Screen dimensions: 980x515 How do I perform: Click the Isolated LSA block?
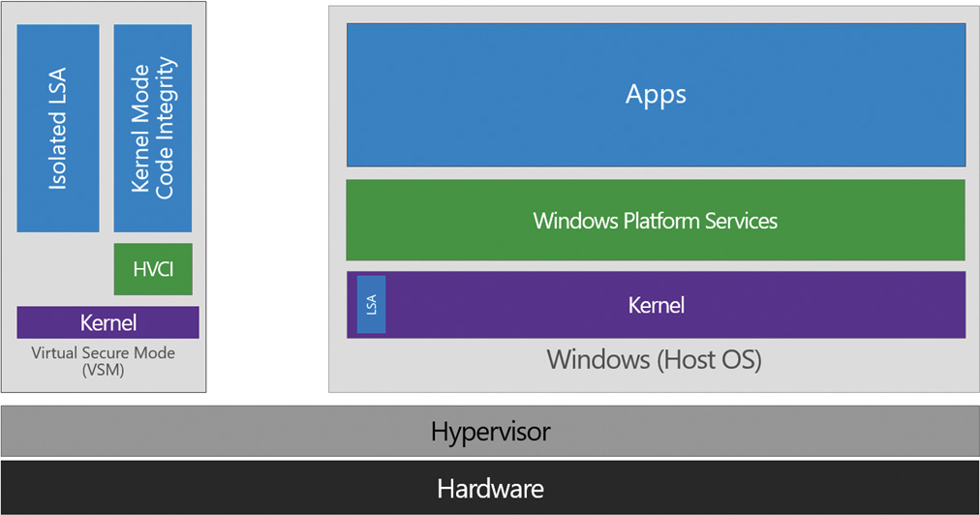(x=58, y=128)
